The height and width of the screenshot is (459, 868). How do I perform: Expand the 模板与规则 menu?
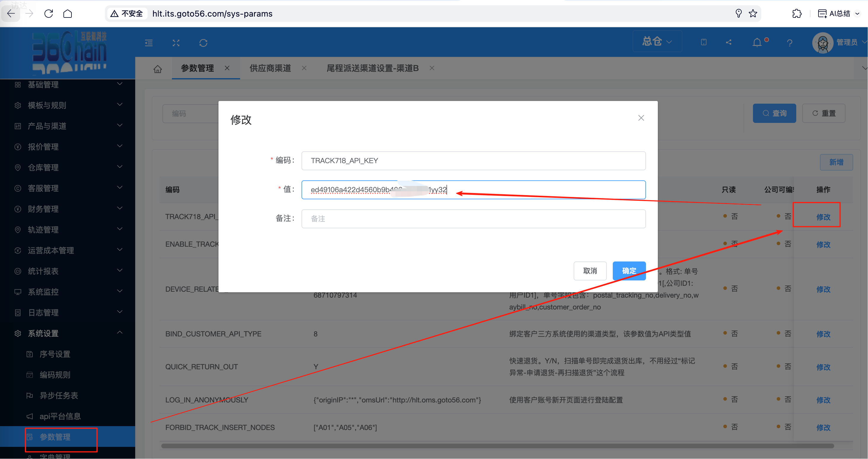pos(67,105)
